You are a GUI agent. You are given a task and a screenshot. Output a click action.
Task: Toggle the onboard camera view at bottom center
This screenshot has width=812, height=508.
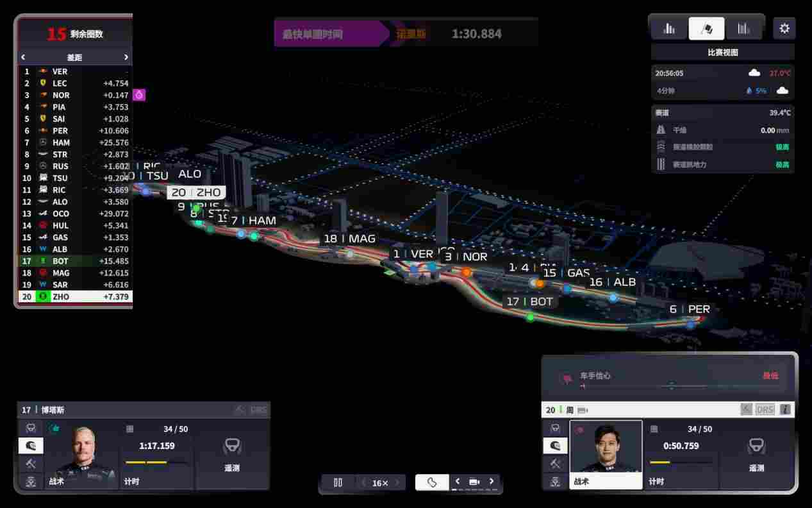[431, 482]
